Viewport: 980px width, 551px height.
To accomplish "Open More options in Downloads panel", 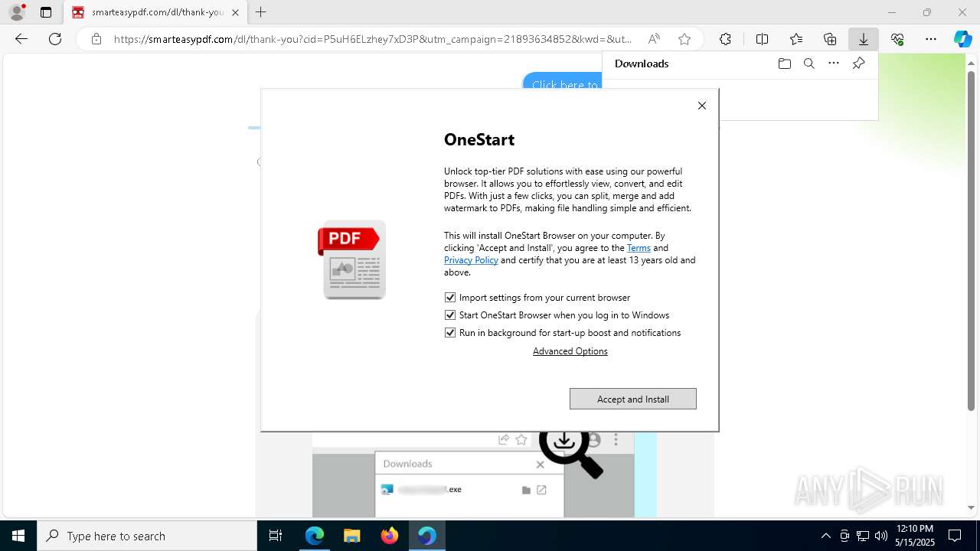I will [x=834, y=64].
